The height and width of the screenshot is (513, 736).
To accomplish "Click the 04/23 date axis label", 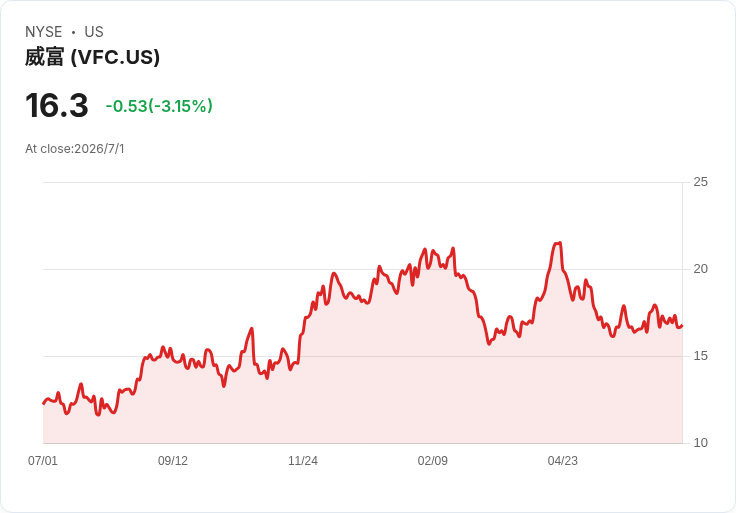I will pos(563,461).
